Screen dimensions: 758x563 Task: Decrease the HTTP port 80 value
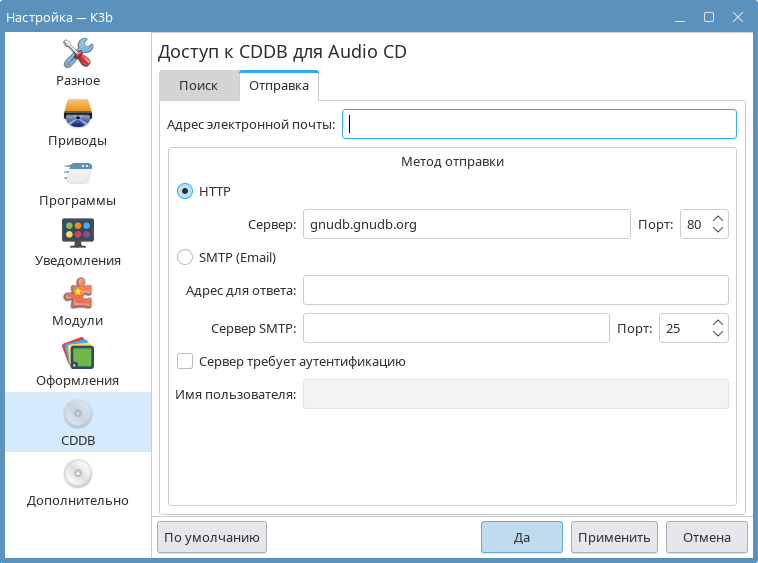[717, 230]
